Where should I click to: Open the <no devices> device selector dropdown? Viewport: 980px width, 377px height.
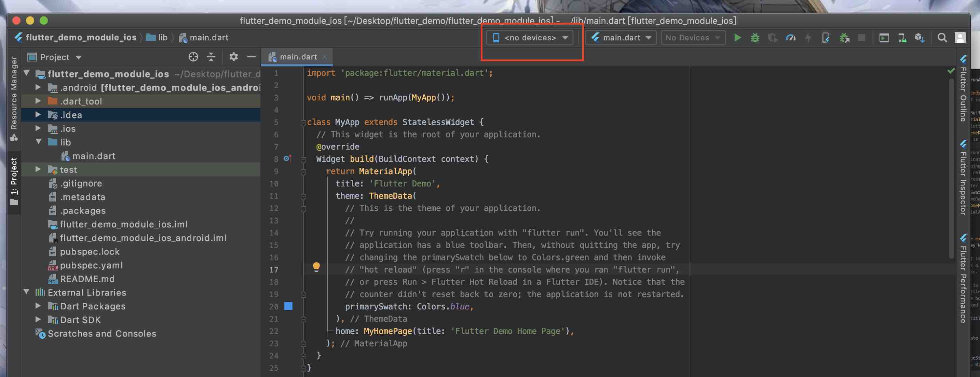tap(530, 38)
